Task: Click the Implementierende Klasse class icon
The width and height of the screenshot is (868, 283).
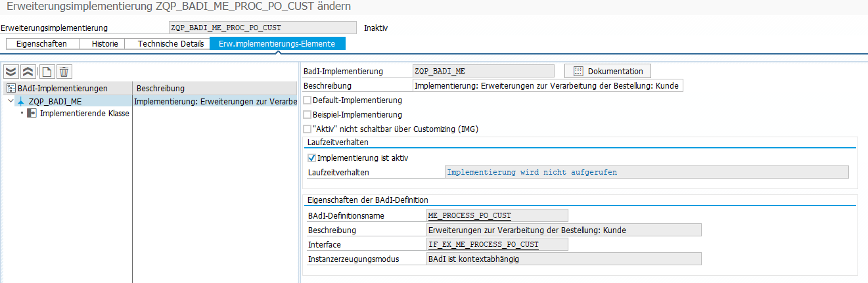Action: coord(32,114)
